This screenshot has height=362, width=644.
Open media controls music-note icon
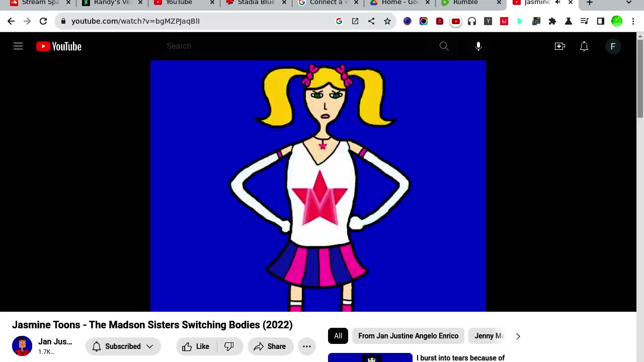pyautogui.click(x=584, y=21)
